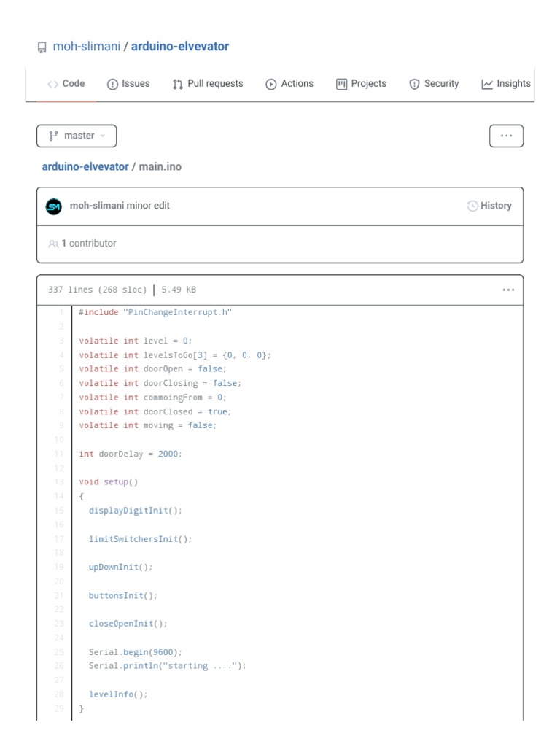
Task: Open the three-dot menu beside the branch selector
Action: click(506, 136)
